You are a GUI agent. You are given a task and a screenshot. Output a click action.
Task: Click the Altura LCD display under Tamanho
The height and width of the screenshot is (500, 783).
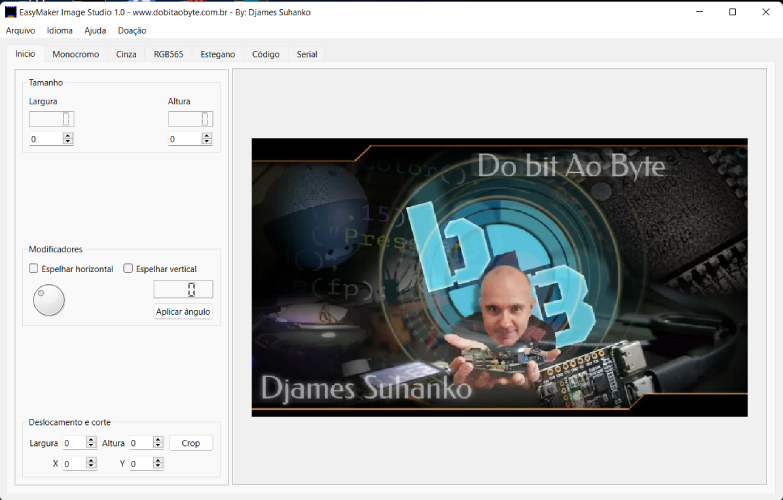190,119
